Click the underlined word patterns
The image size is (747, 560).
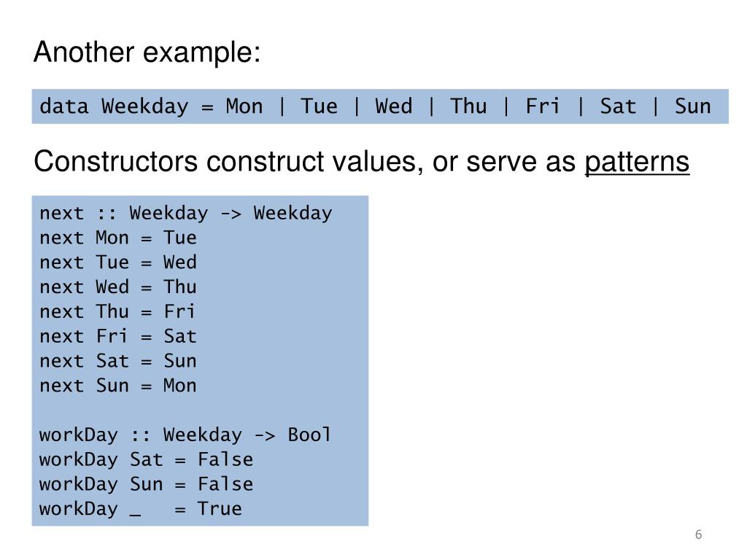point(637,162)
